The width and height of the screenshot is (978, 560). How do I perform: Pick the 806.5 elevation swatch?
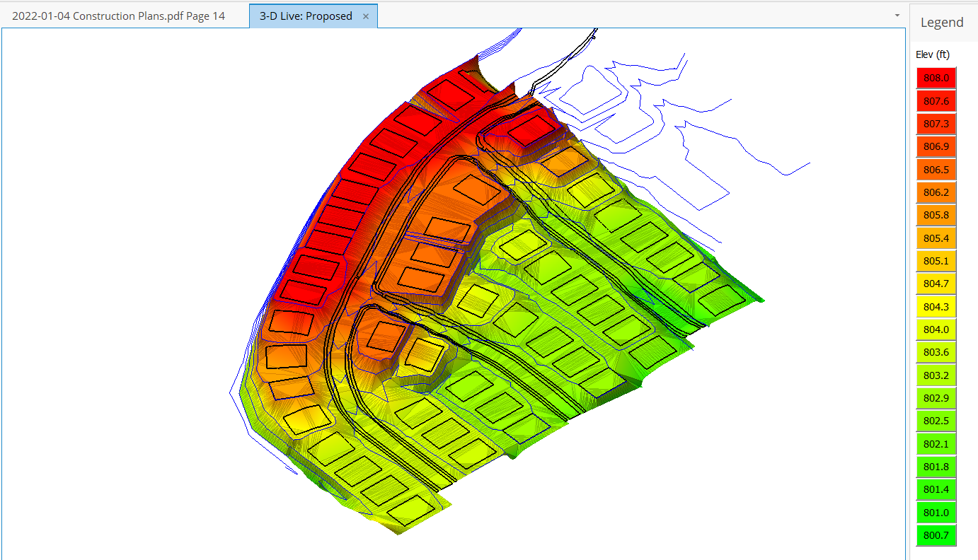click(936, 170)
